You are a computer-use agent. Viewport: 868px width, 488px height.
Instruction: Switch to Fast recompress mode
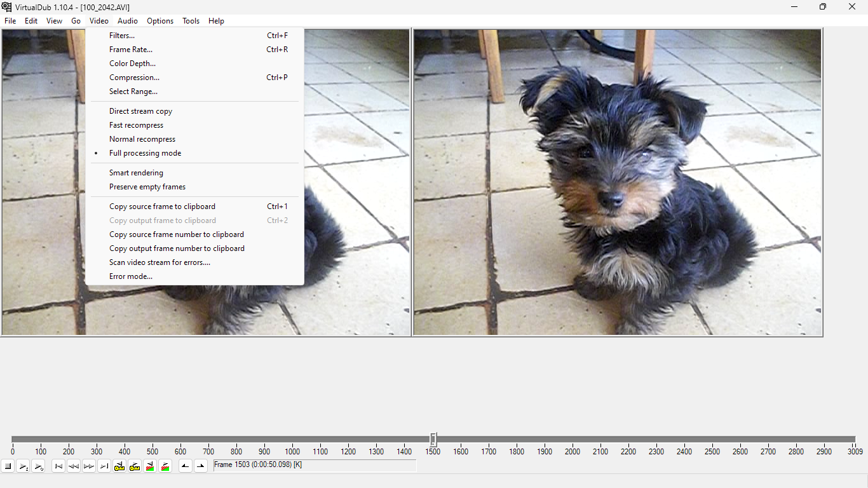[136, 125]
